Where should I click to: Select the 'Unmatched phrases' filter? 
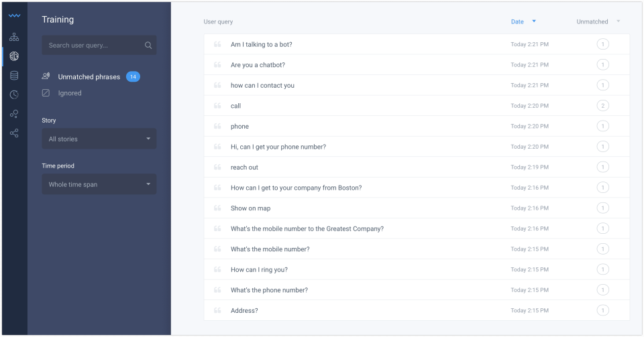pyautogui.click(x=89, y=77)
